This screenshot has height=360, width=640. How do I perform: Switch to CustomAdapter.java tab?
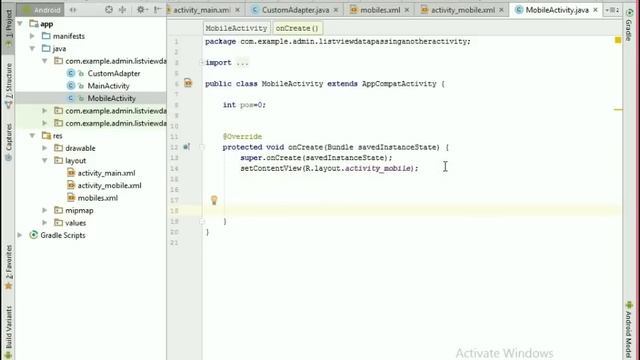[x=295, y=10]
